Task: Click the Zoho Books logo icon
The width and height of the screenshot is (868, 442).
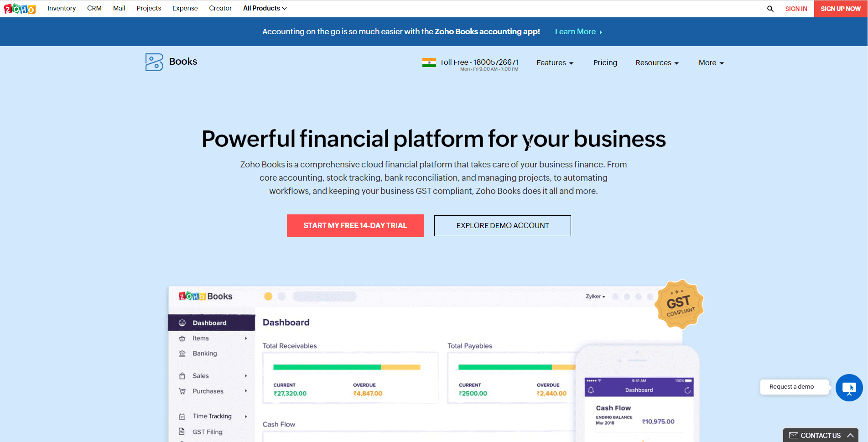Action: tap(154, 62)
